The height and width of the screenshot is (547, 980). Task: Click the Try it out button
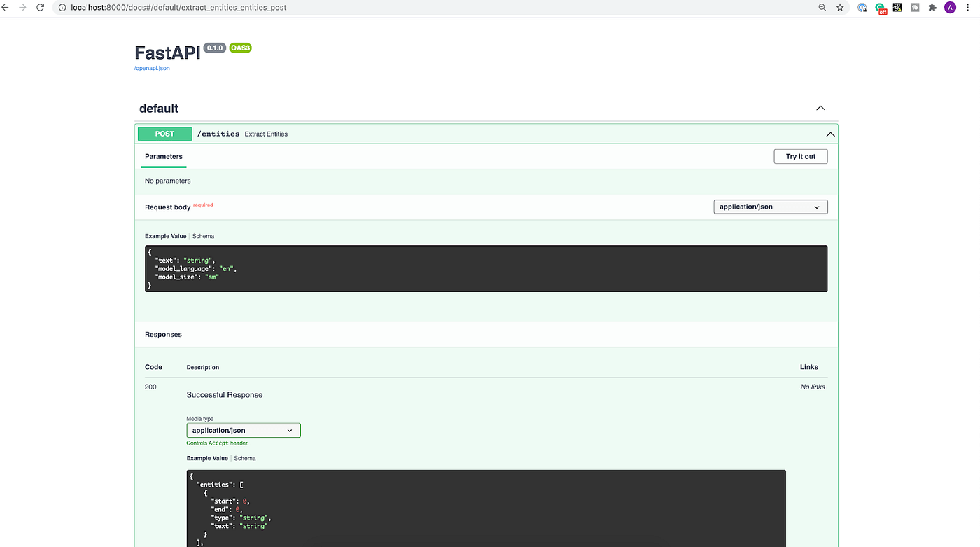click(x=801, y=156)
